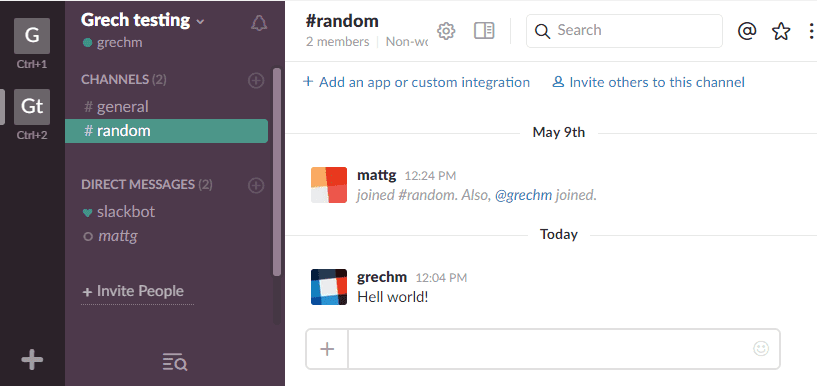
Task: Open more items menu
Action: coord(811,31)
